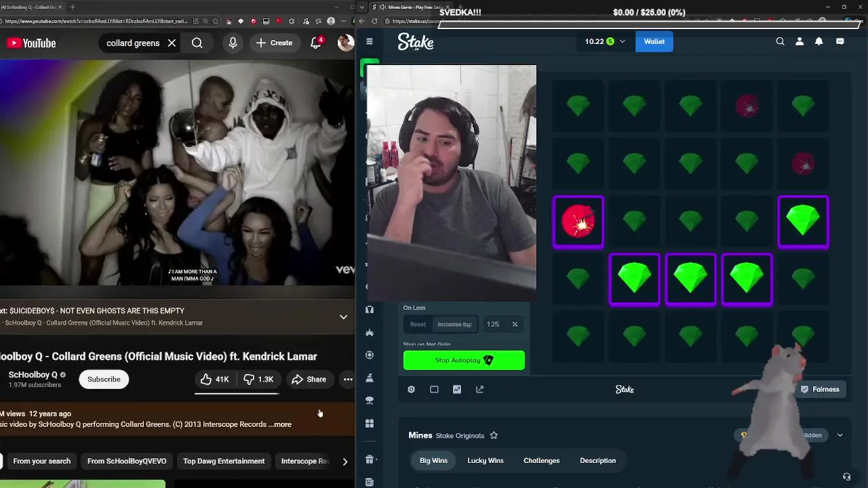The image size is (868, 488).
Task: Like the Collard Greens video
Action: [215, 379]
